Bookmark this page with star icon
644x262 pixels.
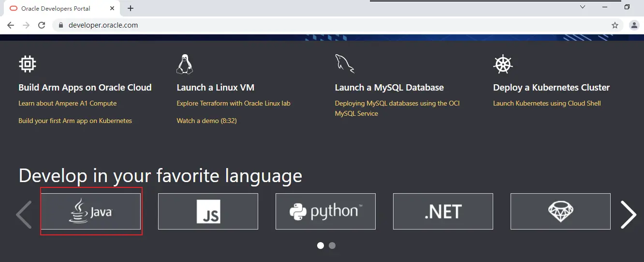(615, 25)
